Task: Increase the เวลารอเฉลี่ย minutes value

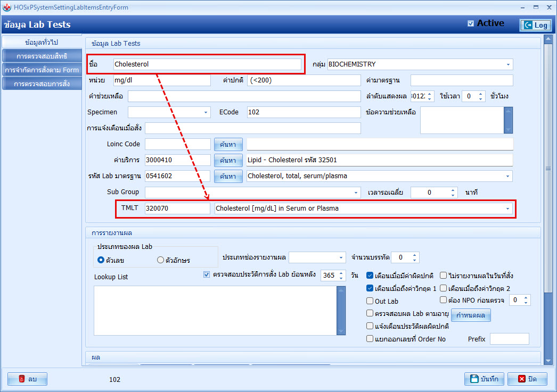Action: pyautogui.click(x=453, y=190)
